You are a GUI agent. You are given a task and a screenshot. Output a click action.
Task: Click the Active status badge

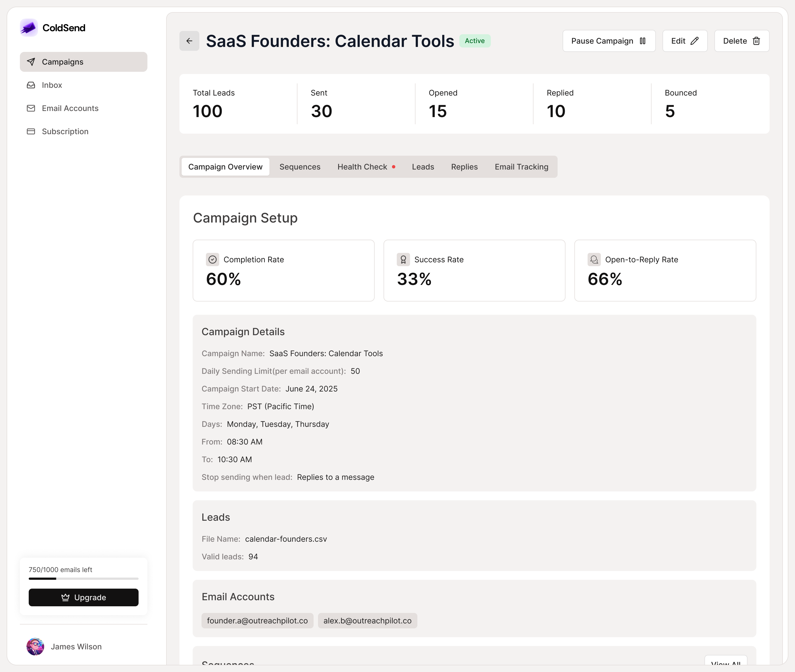point(475,41)
